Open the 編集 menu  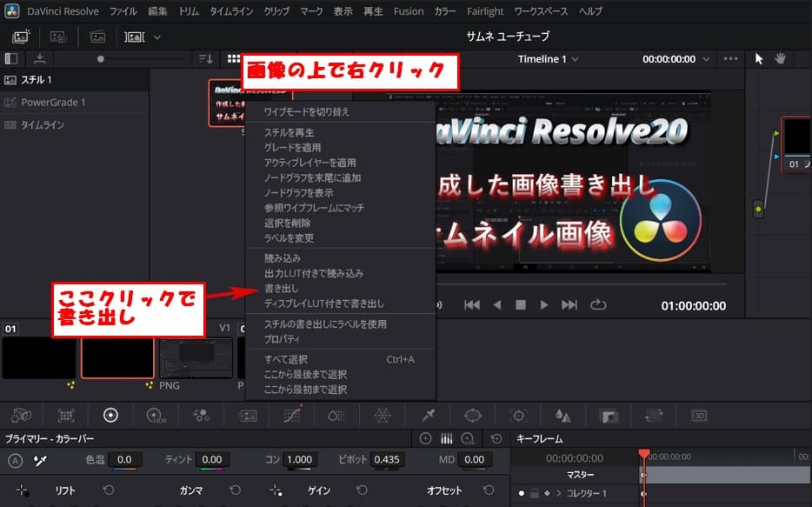point(157,11)
